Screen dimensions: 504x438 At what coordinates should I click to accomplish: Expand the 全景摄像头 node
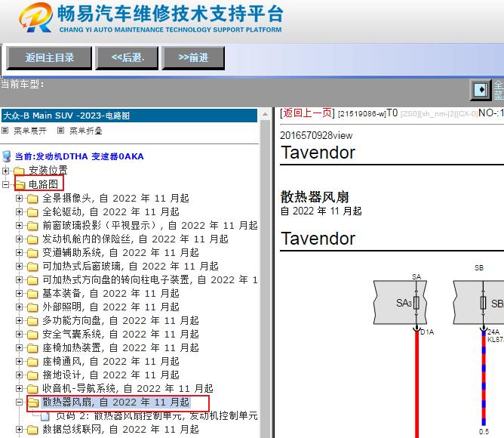click(20, 199)
